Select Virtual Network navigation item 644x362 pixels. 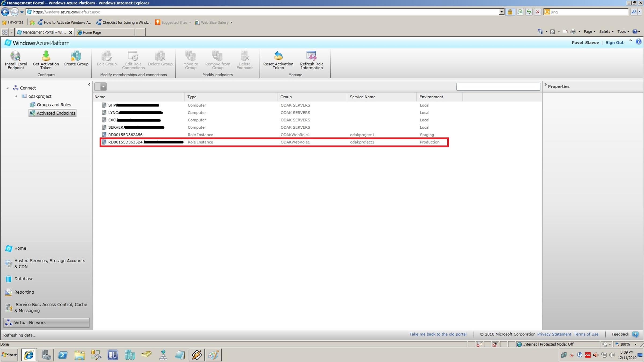point(46,323)
